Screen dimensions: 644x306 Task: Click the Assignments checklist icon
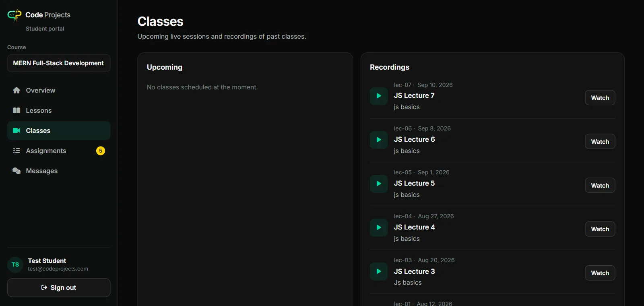(17, 151)
